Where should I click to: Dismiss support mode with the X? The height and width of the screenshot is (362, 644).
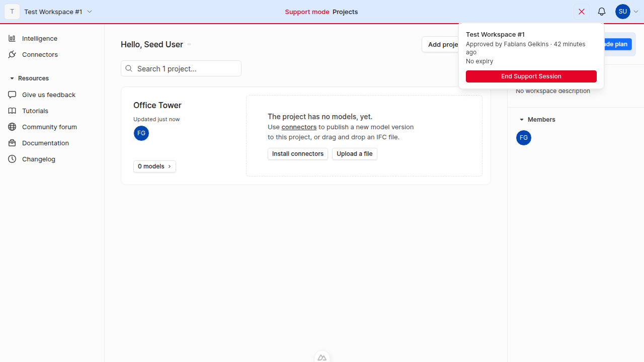point(582,11)
